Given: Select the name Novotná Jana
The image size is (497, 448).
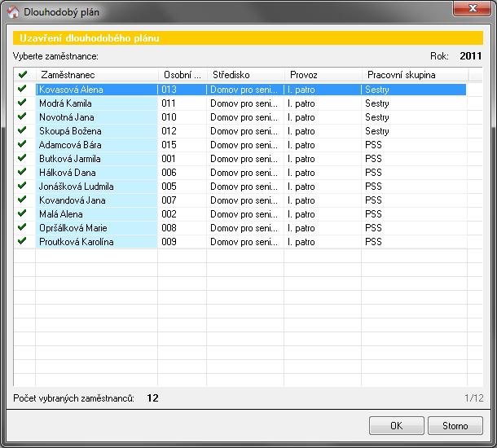Looking at the screenshot, I should pyautogui.click(x=67, y=117).
